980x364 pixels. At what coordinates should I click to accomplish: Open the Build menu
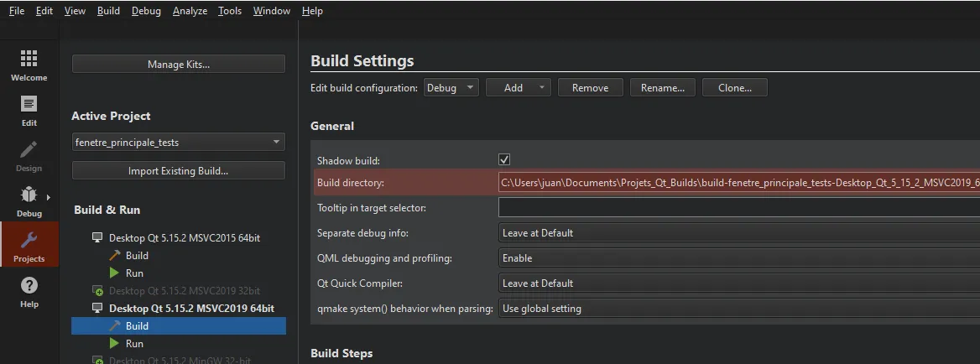tap(108, 11)
